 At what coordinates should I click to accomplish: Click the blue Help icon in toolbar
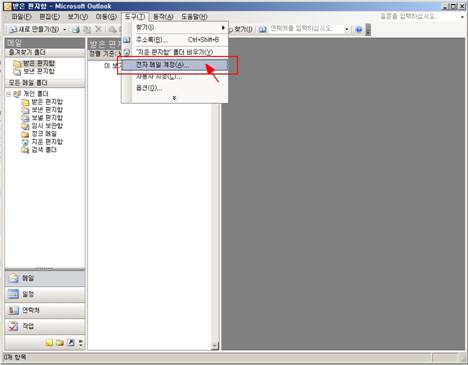pyautogui.click(x=359, y=30)
